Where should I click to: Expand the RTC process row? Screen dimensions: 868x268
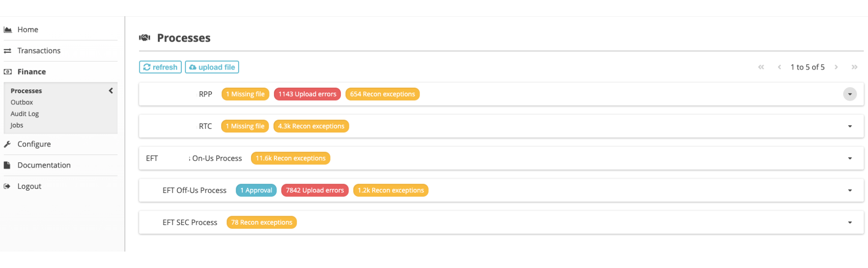click(849, 127)
